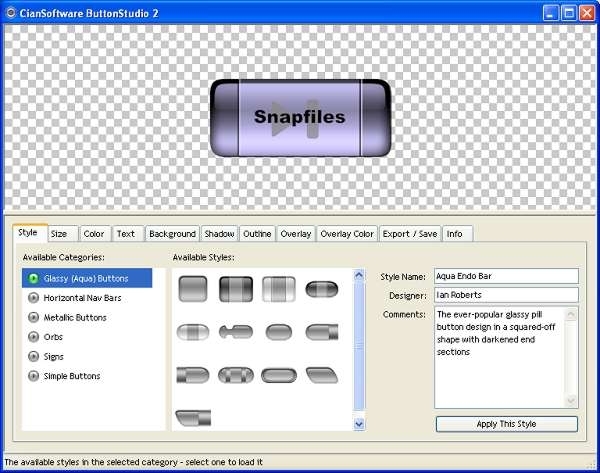Image resolution: width=600 pixels, height=473 pixels.
Task: Select the slanted parallelogram style thumbnail
Action: (322, 375)
